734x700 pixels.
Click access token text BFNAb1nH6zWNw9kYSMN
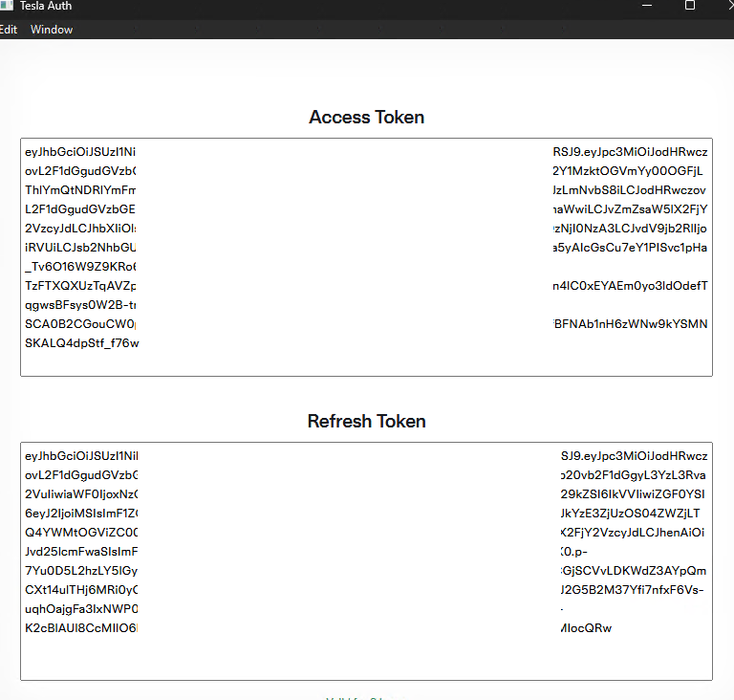(x=631, y=324)
